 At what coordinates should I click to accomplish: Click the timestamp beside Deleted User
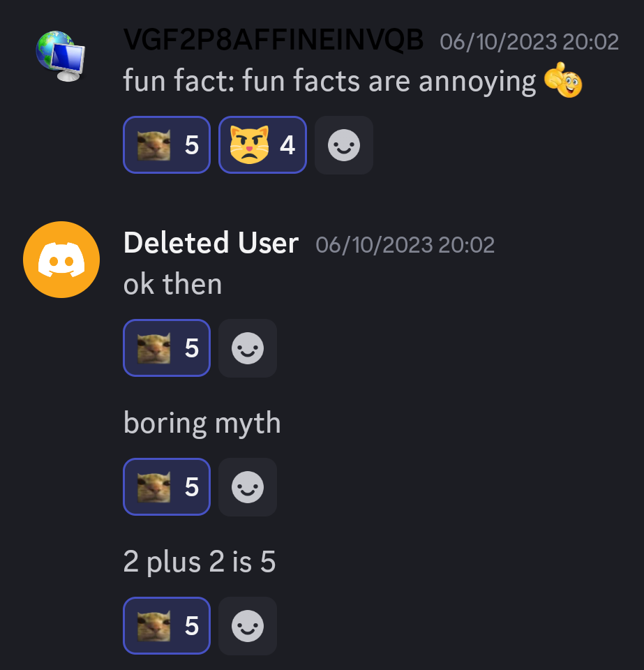405,244
